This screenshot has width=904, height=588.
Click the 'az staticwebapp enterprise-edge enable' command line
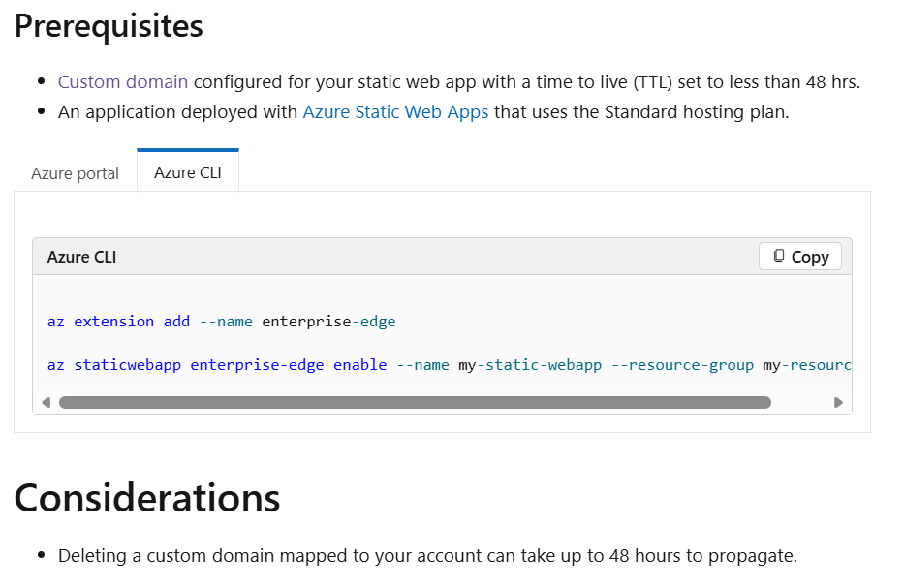click(450, 365)
